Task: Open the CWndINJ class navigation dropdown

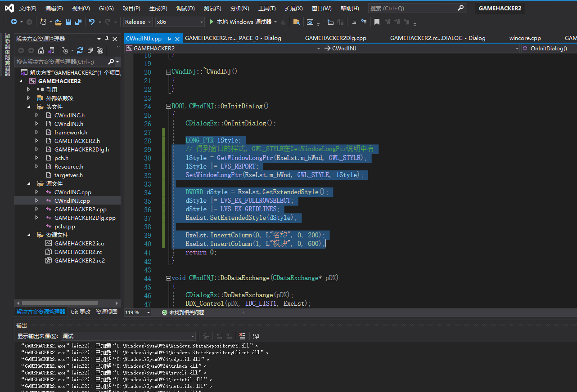Action: 422,48
